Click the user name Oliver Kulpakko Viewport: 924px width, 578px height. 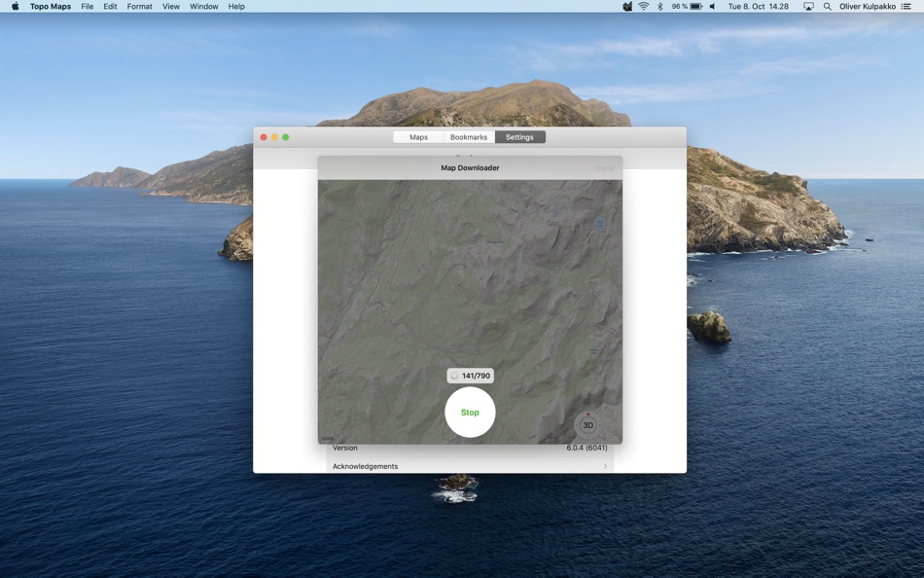click(868, 7)
